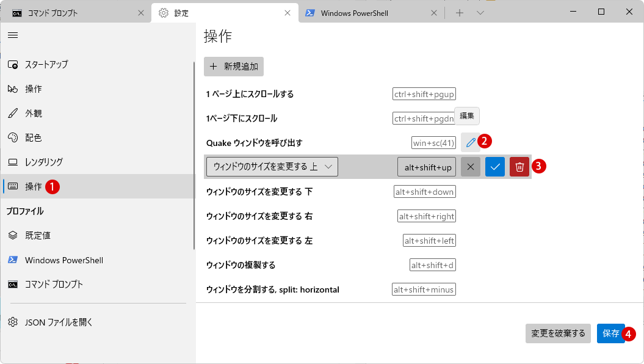Image resolution: width=644 pixels, height=364 pixels.
Task: Click the alt+shift+right key chord
Action: (427, 216)
